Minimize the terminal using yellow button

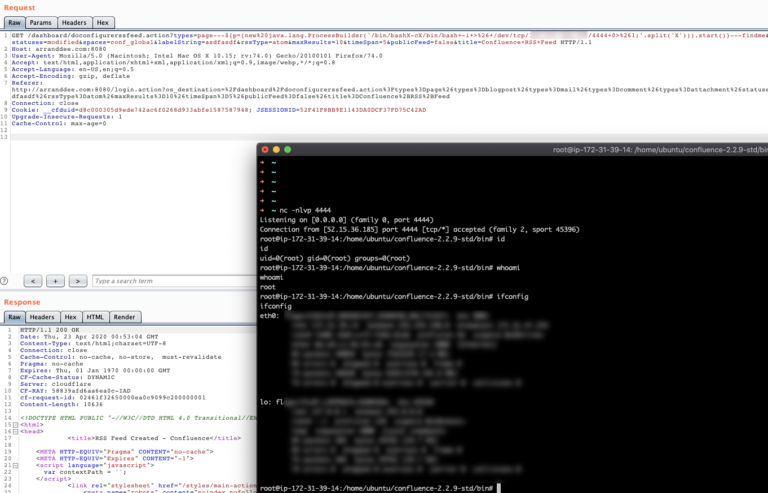276,149
